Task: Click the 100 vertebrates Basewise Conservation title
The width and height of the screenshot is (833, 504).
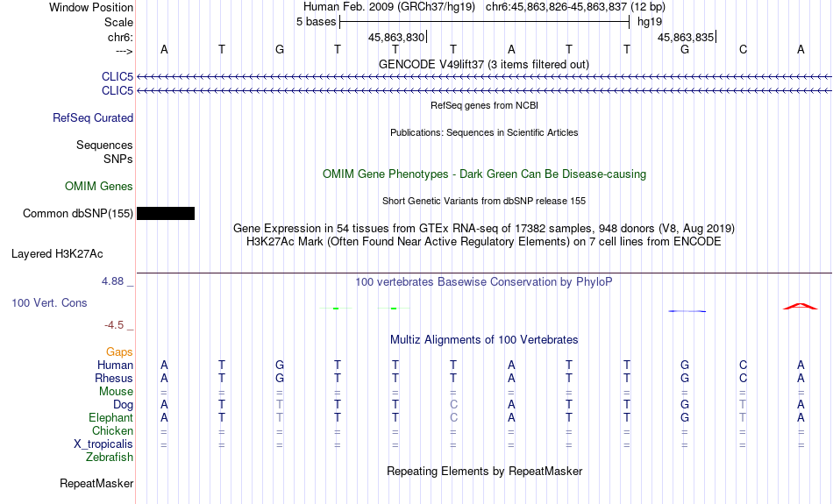Action: coord(484,282)
